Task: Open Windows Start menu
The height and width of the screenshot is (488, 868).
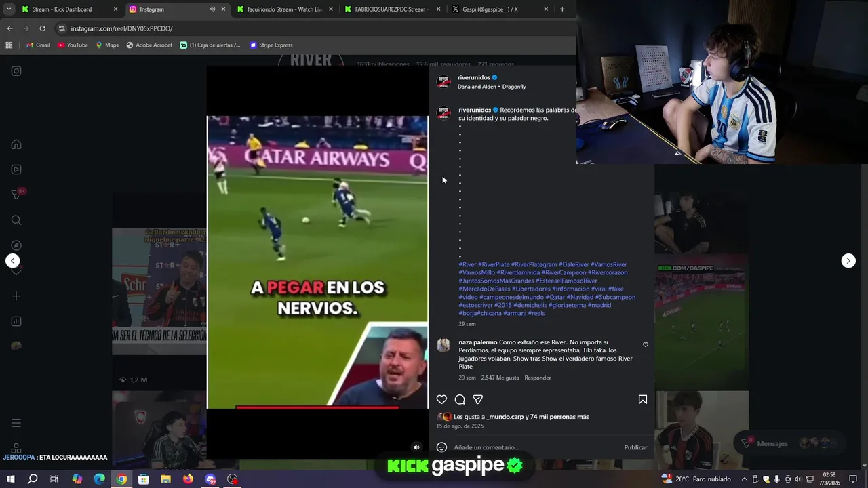Action: pyautogui.click(x=11, y=479)
